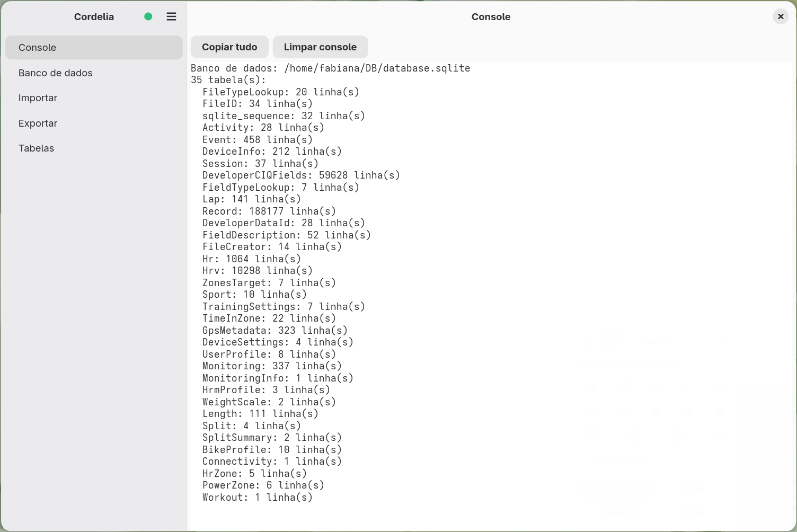Image resolution: width=797 pixels, height=532 pixels.
Task: Open Banco de dados page
Action: 94,73
